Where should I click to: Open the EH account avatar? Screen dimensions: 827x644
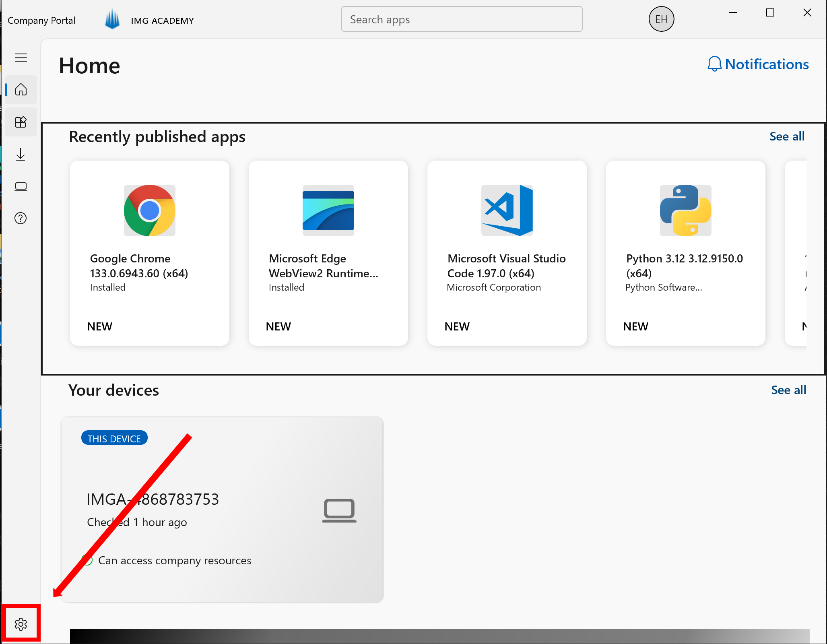661,19
